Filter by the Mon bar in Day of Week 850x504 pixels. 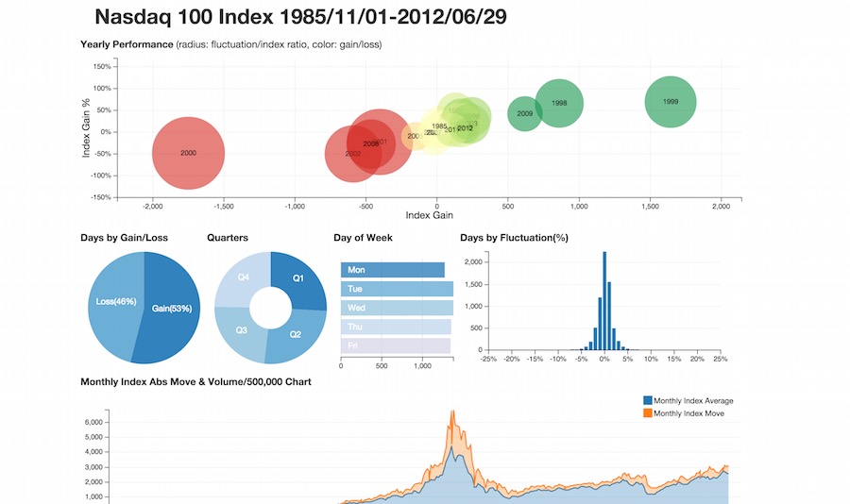393,270
